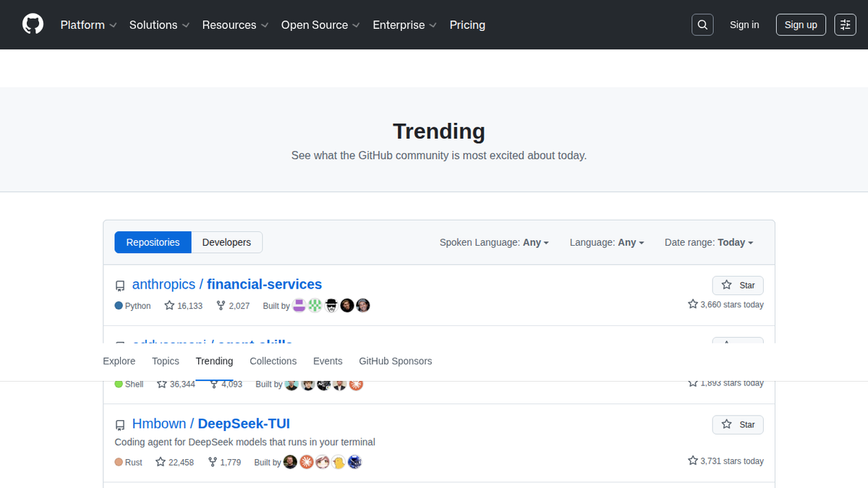Expand the Resources menu
This screenshot has height=488, width=868.
[x=235, y=25]
